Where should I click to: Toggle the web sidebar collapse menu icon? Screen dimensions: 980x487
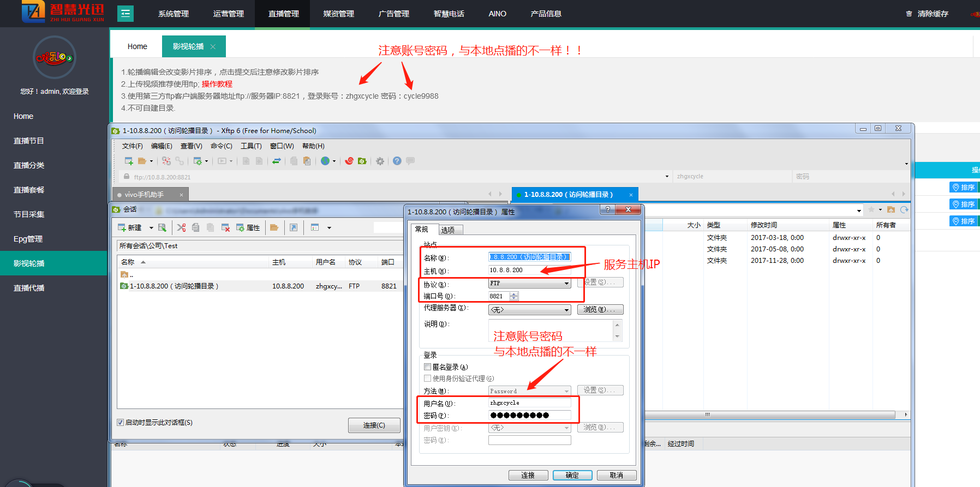point(126,14)
